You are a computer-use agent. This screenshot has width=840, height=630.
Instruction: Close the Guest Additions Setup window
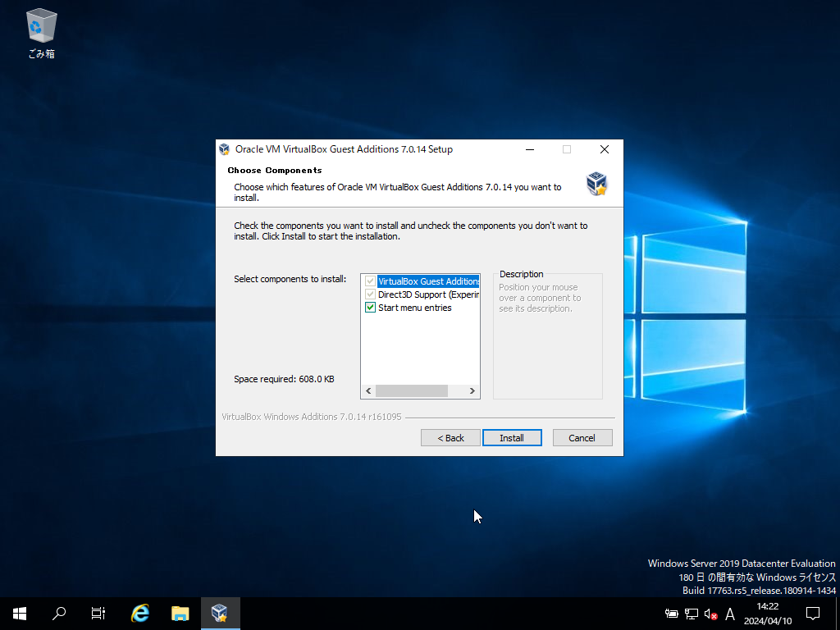[605, 149]
